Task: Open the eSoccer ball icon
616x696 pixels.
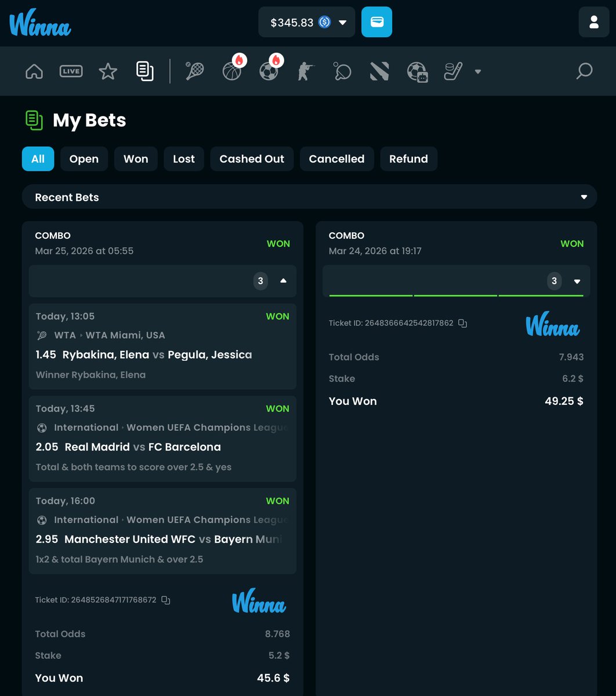Action: (x=417, y=71)
